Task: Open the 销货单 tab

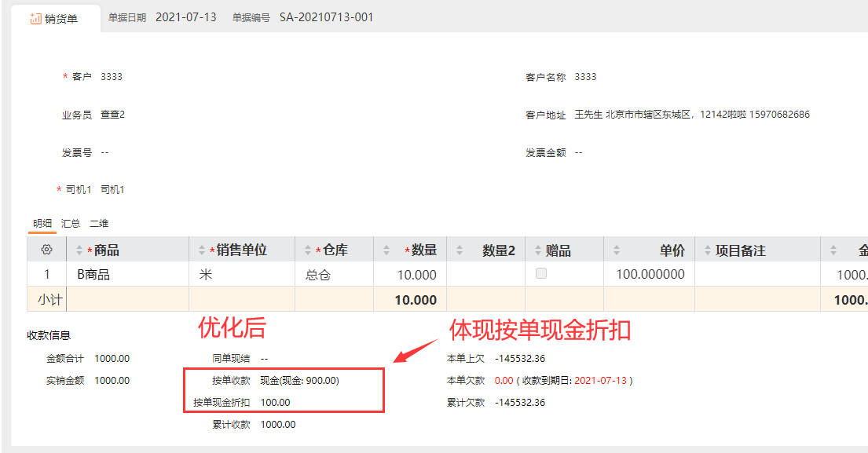Action: click(x=55, y=19)
